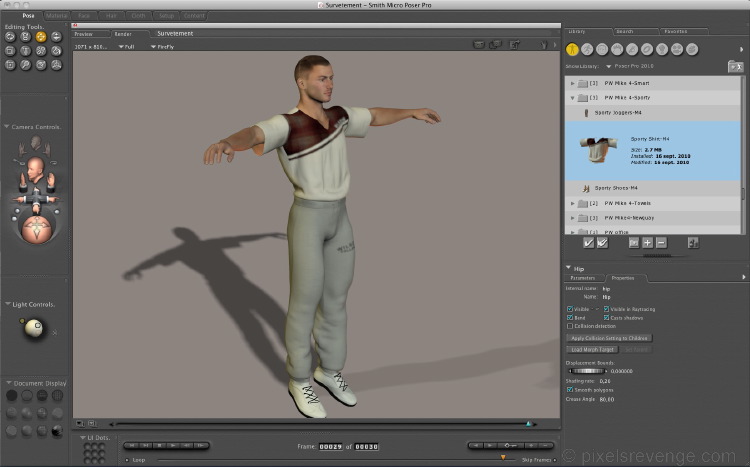The height and width of the screenshot is (467, 750).
Task: Toggle the Smooth polygons checkbox
Action: [x=570, y=390]
